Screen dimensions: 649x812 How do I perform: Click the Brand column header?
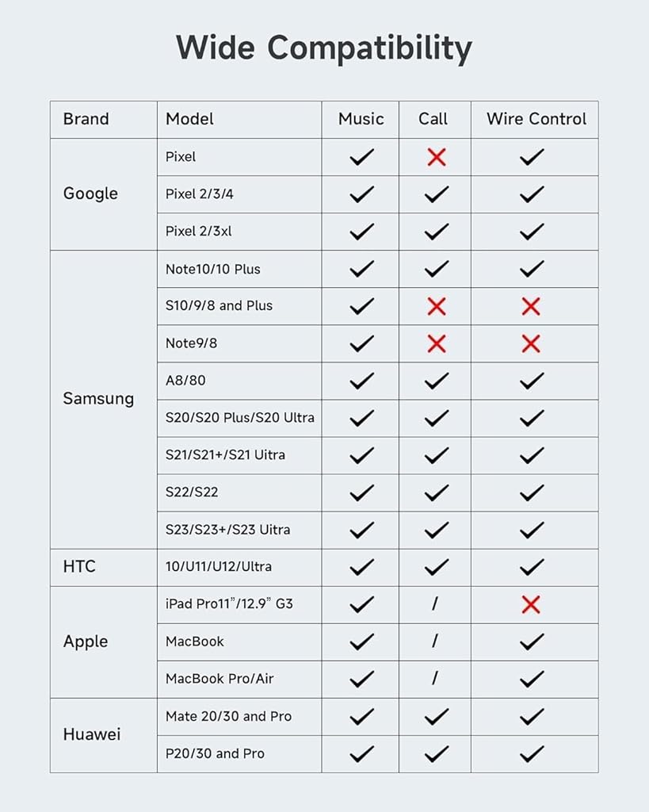pos(86,119)
